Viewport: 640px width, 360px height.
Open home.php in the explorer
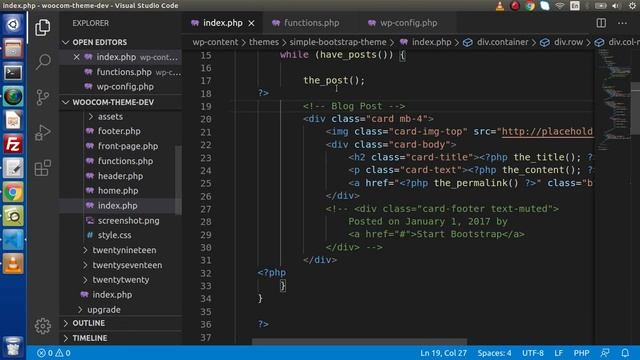118,191
